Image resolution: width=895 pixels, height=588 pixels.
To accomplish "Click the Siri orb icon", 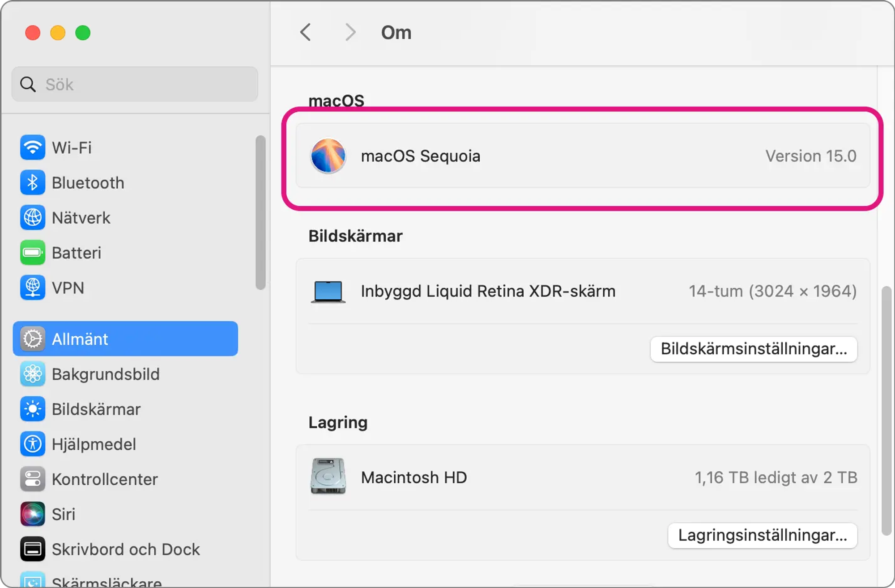I will click(33, 514).
